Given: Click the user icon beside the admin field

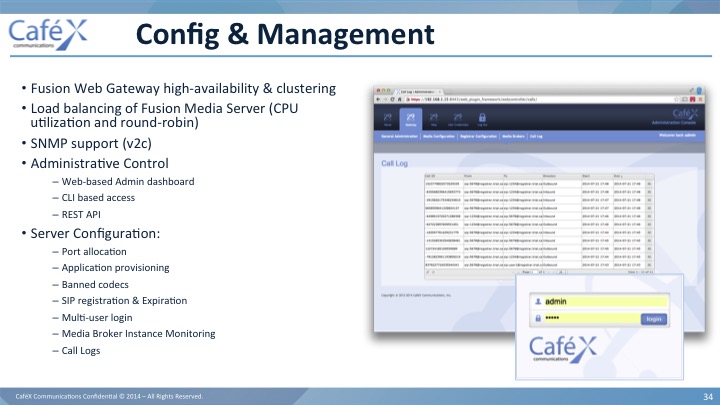Looking at the screenshot, I should pyautogui.click(x=538, y=302).
